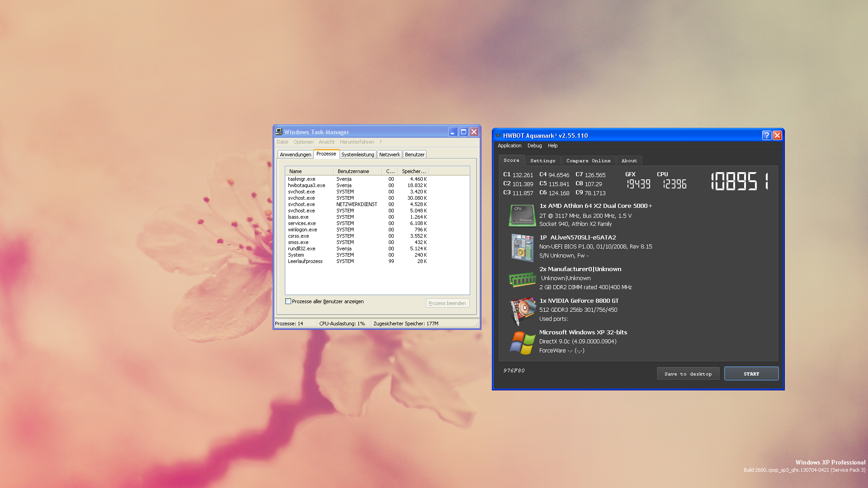This screenshot has height=488, width=868.
Task: Click the green RAM module icon
Action: pos(522,280)
